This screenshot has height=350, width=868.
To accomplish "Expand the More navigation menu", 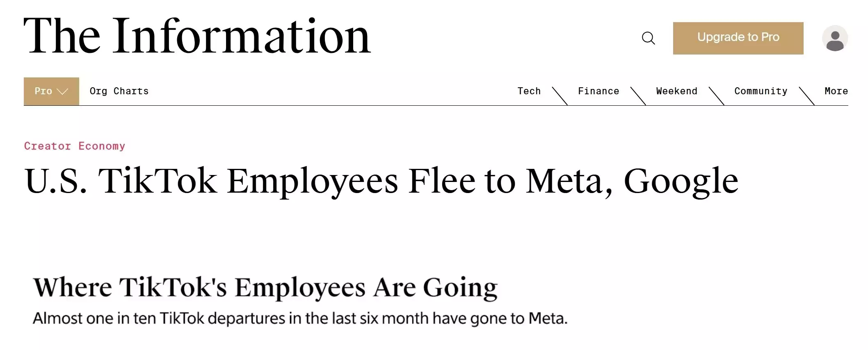I will [836, 91].
